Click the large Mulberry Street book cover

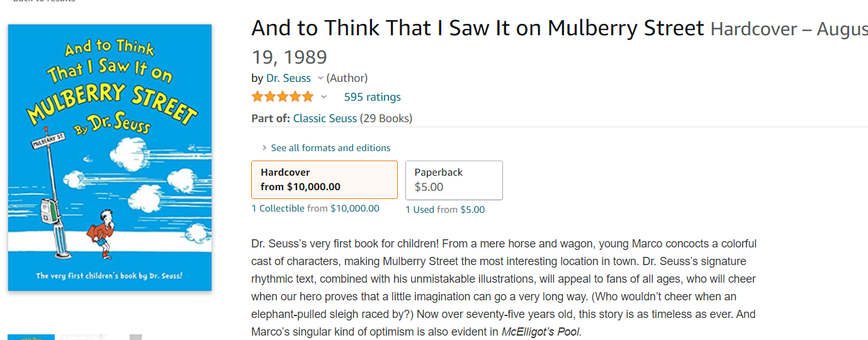[x=110, y=157]
